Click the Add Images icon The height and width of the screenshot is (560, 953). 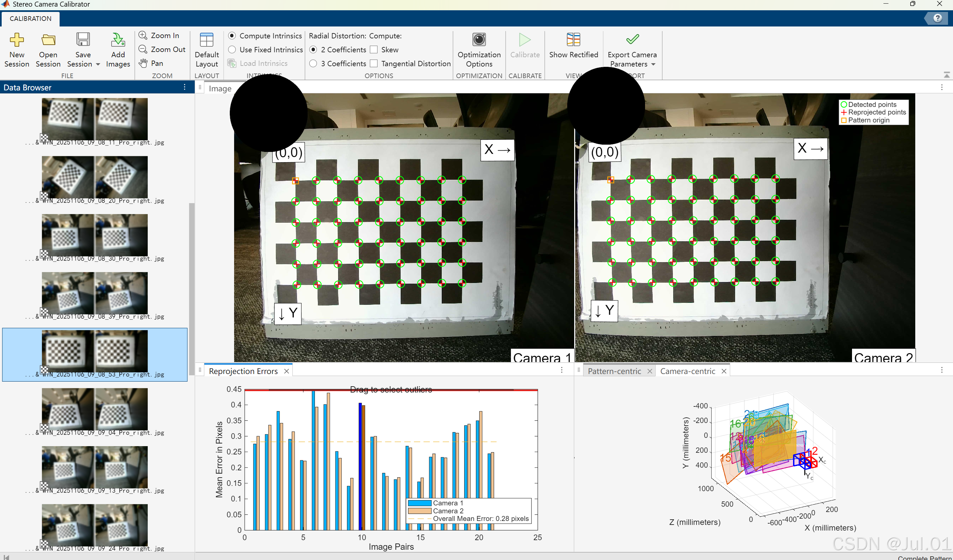click(x=118, y=40)
